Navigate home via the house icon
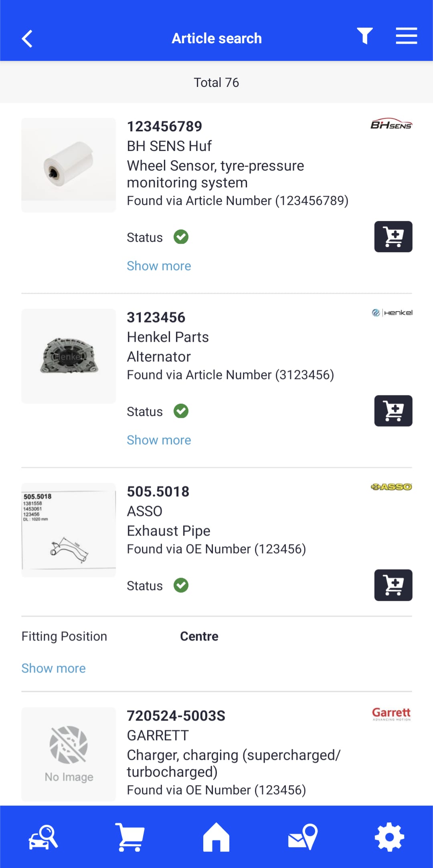The height and width of the screenshot is (868, 433). tap(216, 836)
